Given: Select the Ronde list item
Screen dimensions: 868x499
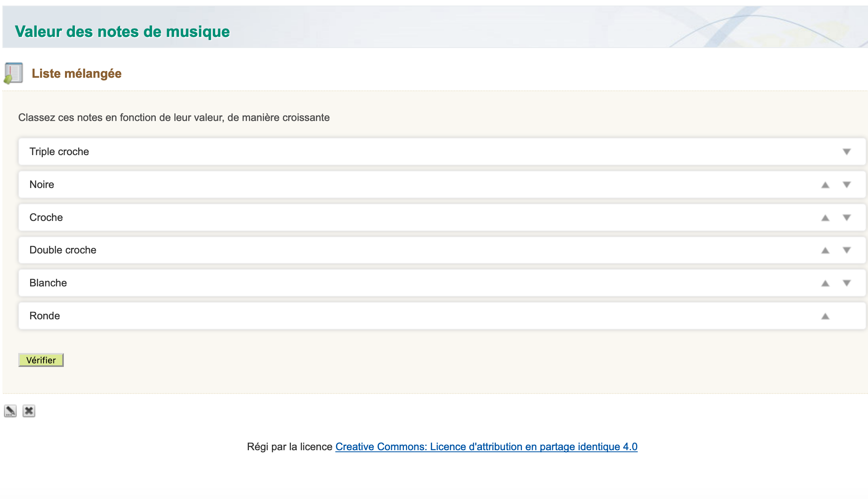Looking at the screenshot, I should [442, 316].
